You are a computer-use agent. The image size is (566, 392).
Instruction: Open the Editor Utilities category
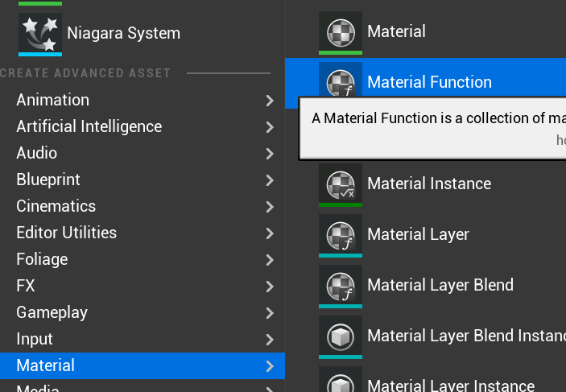(x=67, y=233)
